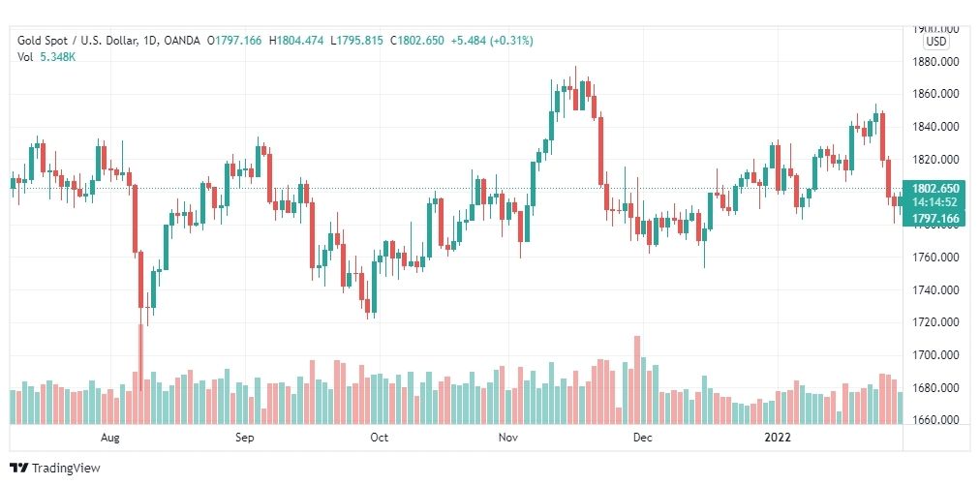Click the Nov label on time axis

tap(508, 438)
